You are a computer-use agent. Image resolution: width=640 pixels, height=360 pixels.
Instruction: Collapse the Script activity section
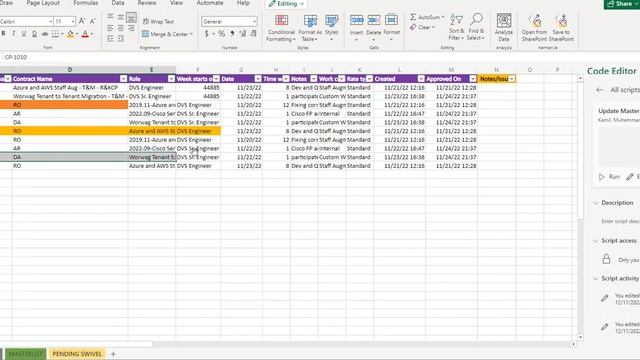596,278
